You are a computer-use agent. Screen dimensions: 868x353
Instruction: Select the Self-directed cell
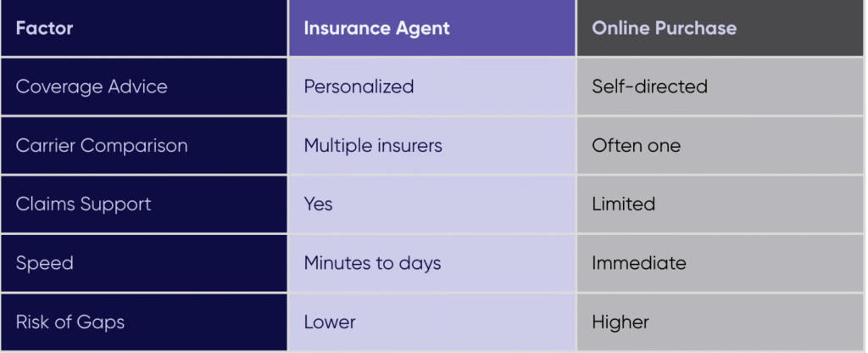coord(649,87)
